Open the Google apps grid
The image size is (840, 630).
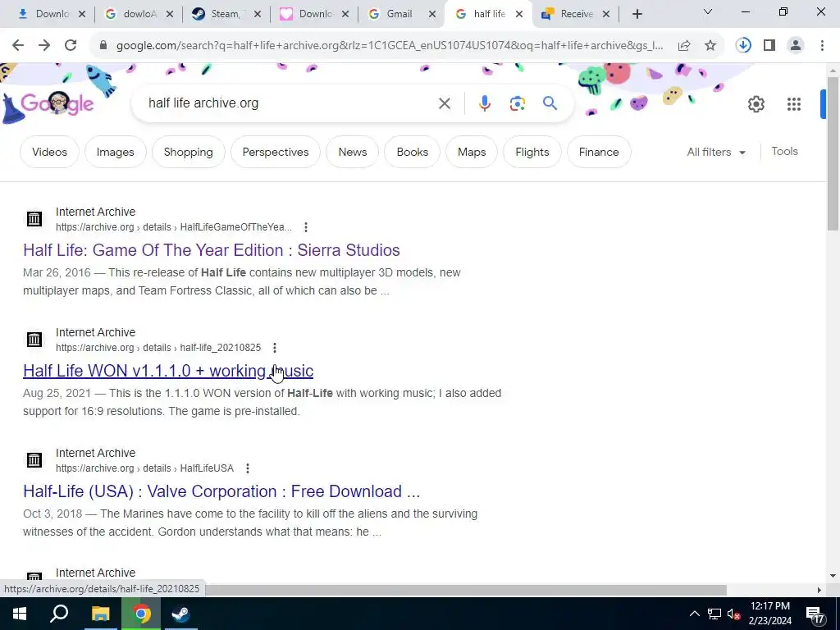coord(794,104)
